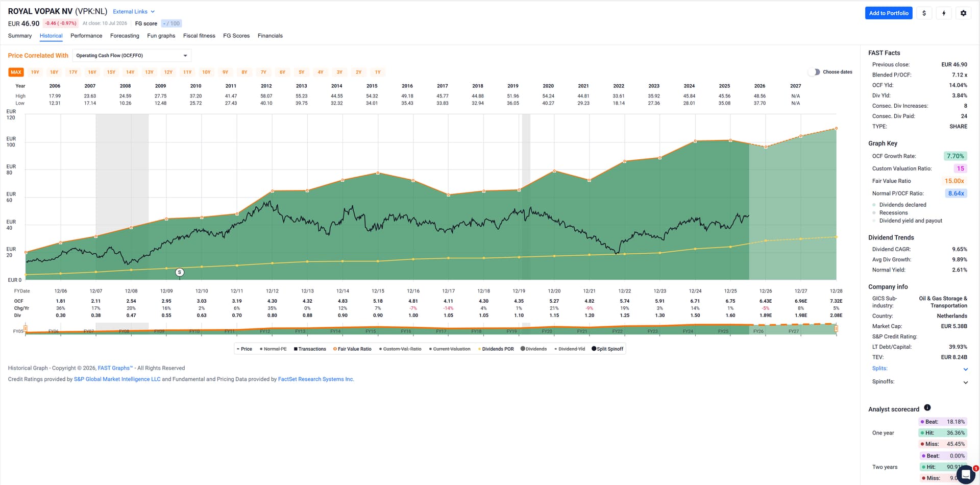Screen dimensions: 980x485
Task: Open the External Links dropdown
Action: (134, 12)
